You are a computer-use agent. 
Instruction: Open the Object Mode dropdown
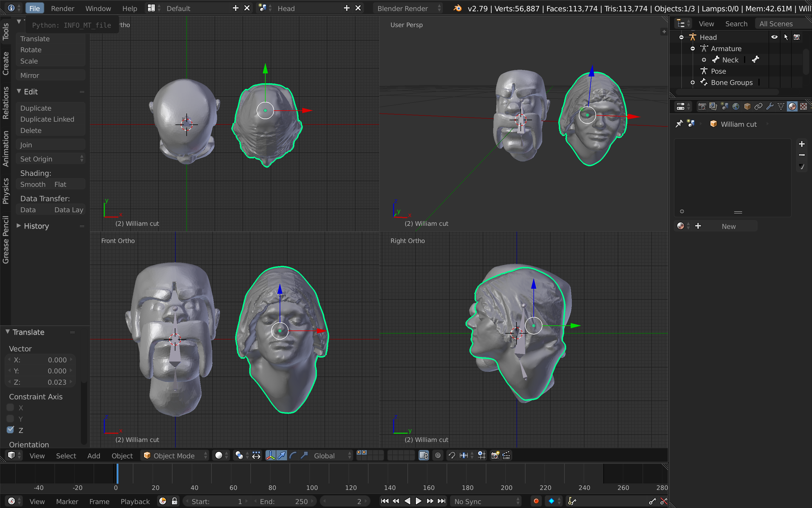pos(175,455)
